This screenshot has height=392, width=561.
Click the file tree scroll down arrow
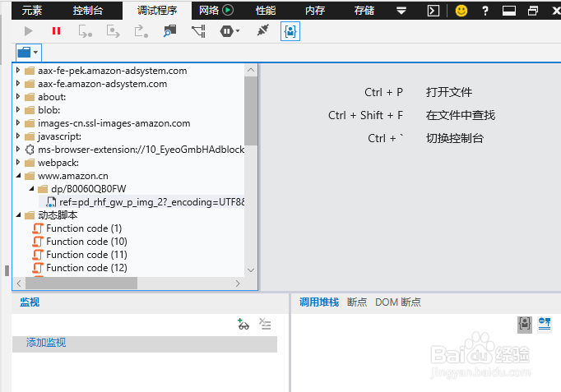(251, 270)
